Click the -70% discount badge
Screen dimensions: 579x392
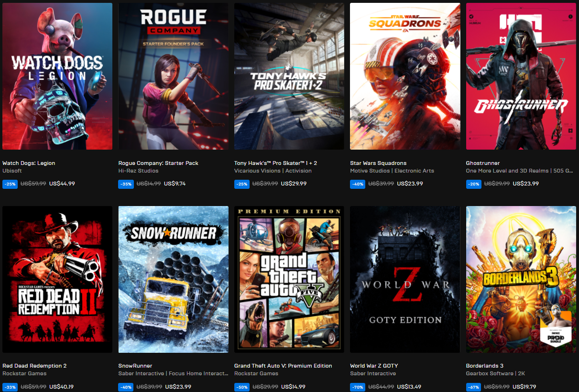click(x=358, y=387)
